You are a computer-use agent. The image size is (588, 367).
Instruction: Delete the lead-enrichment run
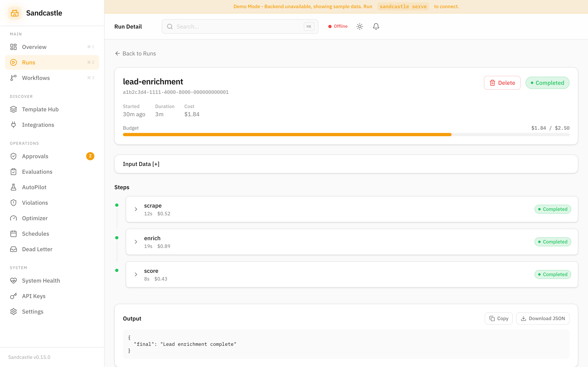pyautogui.click(x=502, y=83)
